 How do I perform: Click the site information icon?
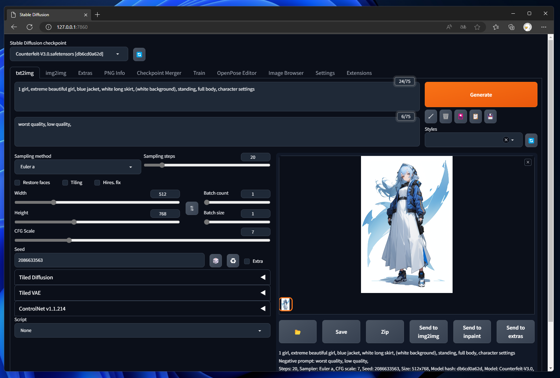click(49, 27)
